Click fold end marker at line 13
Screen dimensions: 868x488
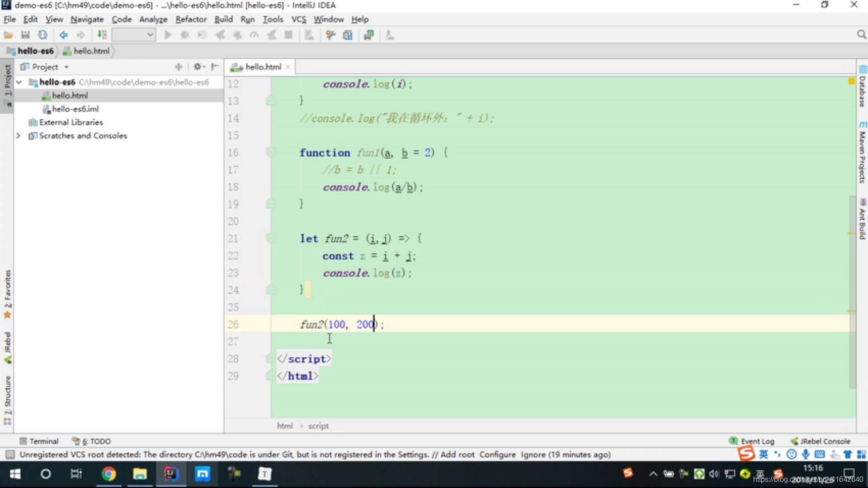[270, 101]
